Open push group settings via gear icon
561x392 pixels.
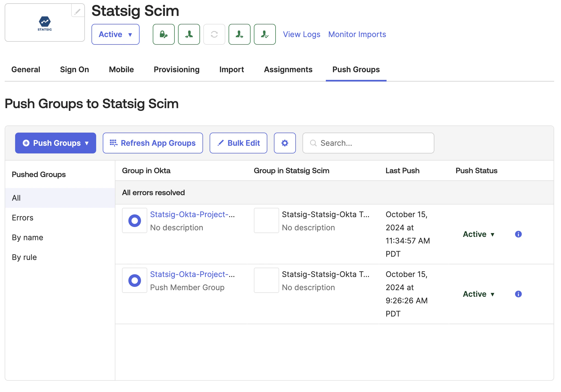285,143
